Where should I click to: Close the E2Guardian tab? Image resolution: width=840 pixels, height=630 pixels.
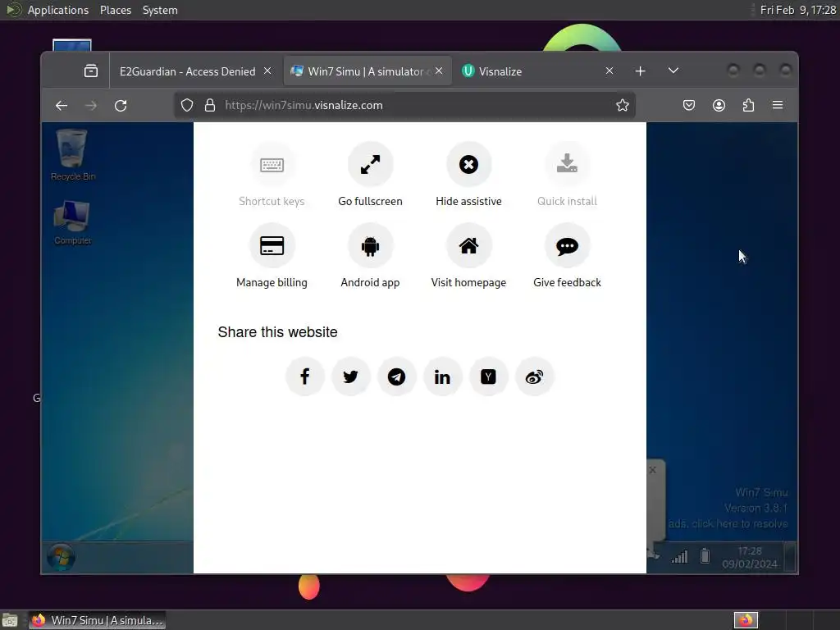click(267, 71)
